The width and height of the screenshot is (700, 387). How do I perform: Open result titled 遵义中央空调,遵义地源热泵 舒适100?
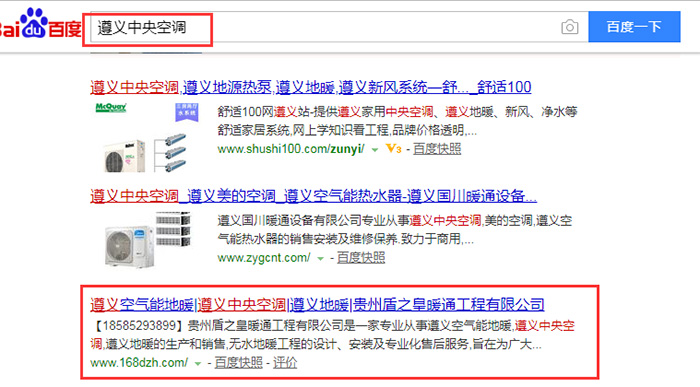coord(311,87)
